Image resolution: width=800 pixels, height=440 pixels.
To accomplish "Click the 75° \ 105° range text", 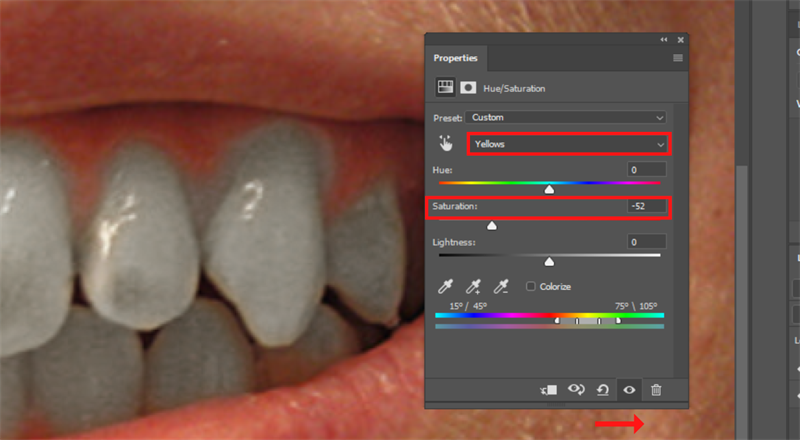I will pyautogui.click(x=636, y=306).
